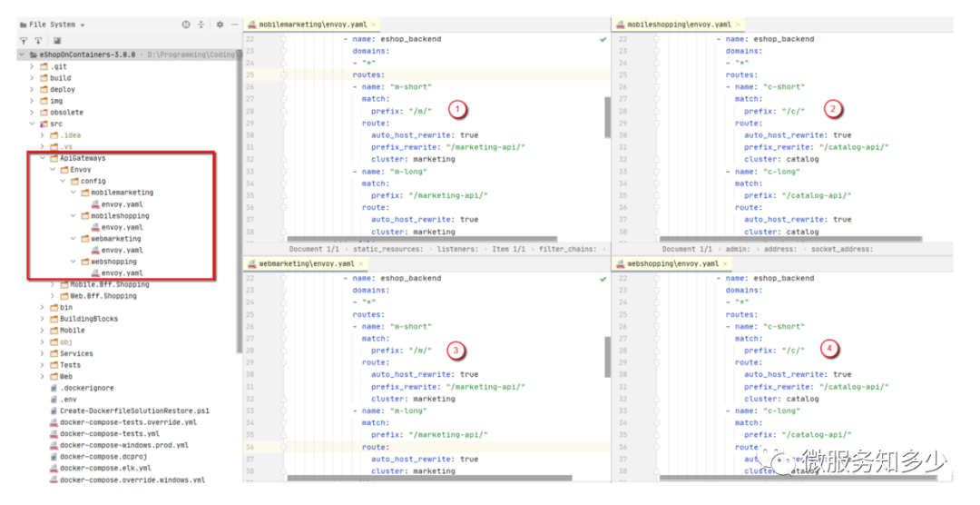
Task: Select docker-compose.dcproj file
Action: [103, 457]
